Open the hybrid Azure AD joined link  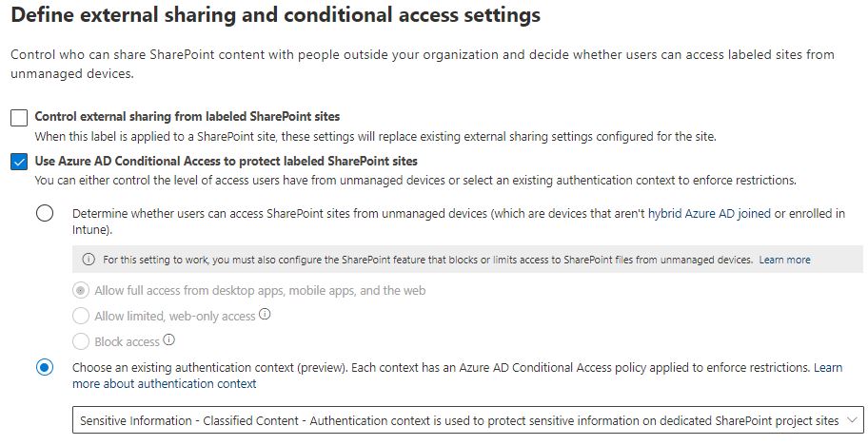tap(709, 214)
